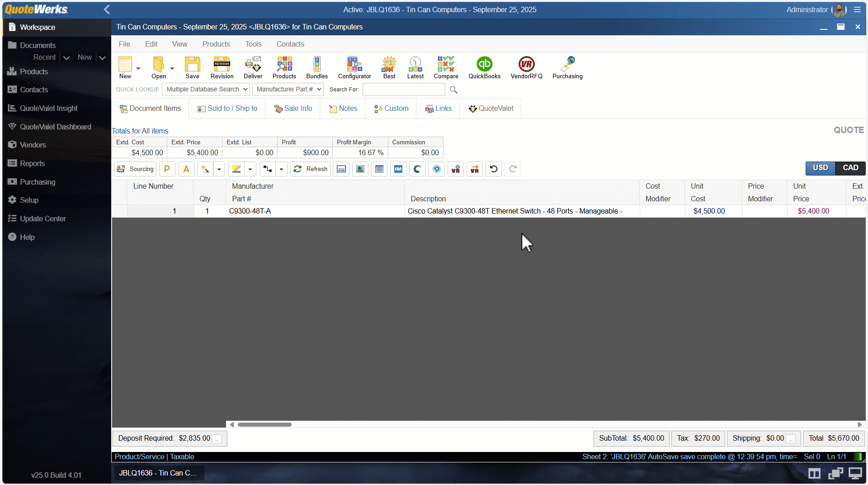
Task: Click the blue shield circle icon
Action: click(436, 169)
